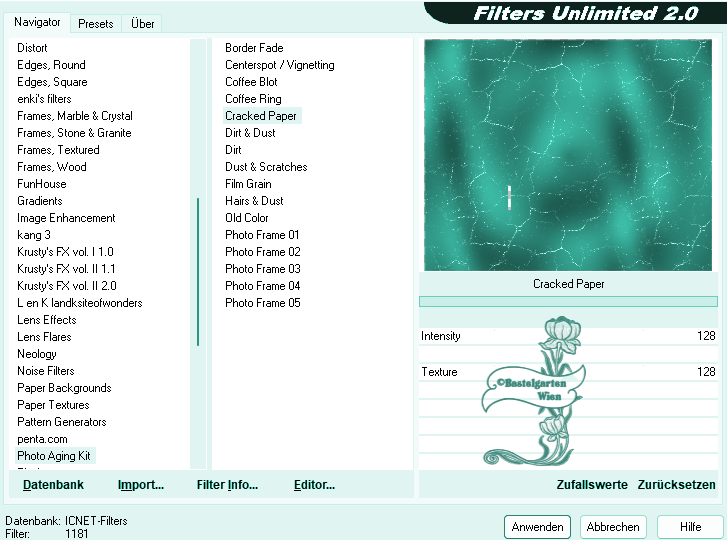Select Pattern Generators category
The image size is (727, 540).
click(62, 422)
